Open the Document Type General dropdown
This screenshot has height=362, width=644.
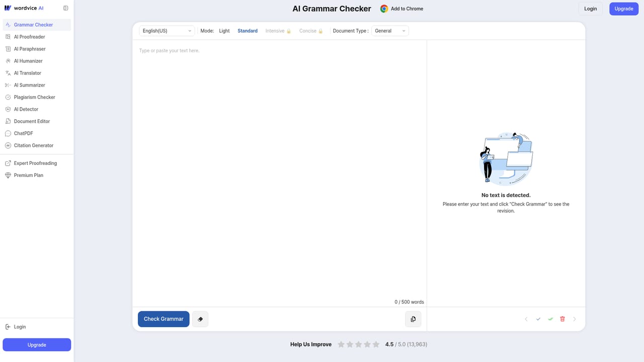tap(390, 31)
